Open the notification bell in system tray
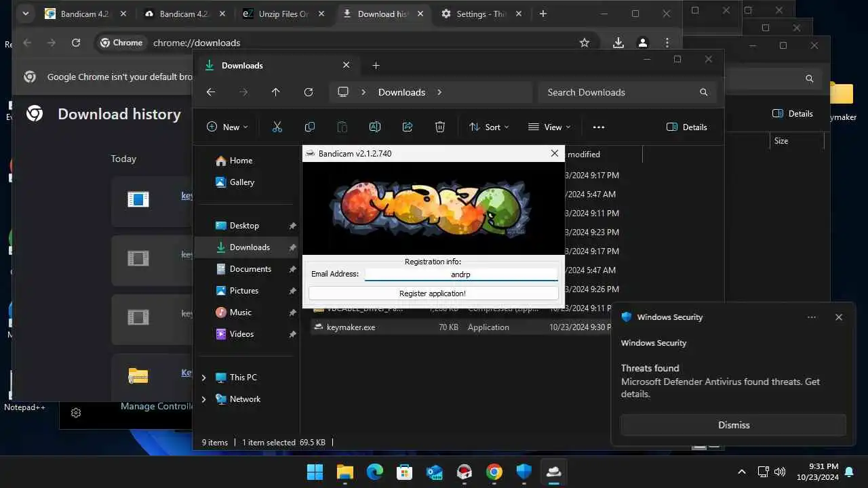868x488 pixels. pyautogui.click(x=848, y=472)
